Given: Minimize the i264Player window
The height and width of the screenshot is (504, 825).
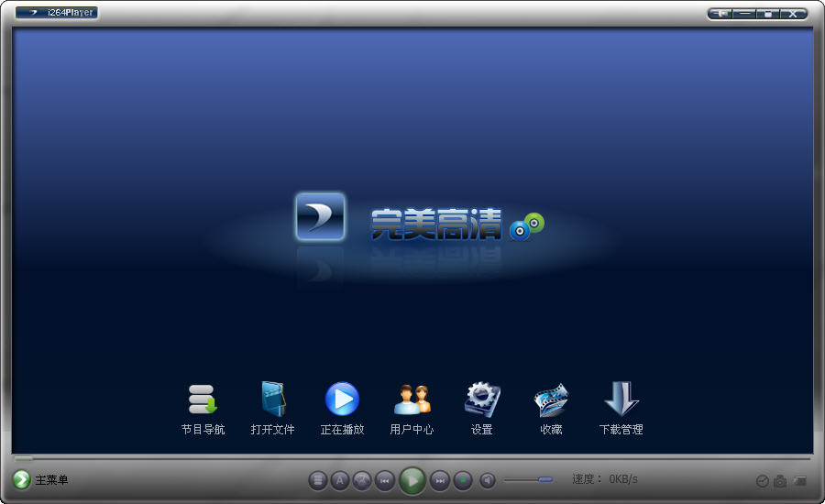Looking at the screenshot, I should pyautogui.click(x=744, y=14).
